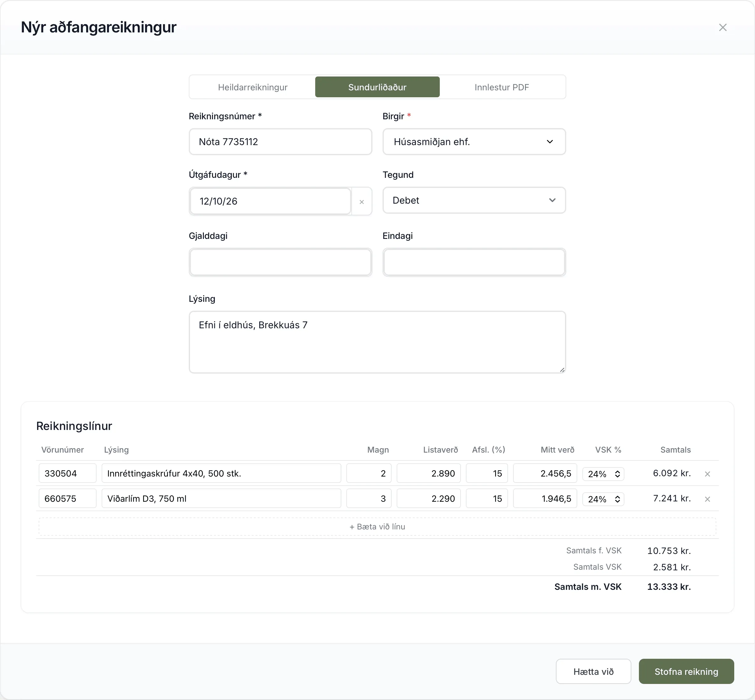This screenshot has width=755, height=700.
Task: Expand the Tegund Debet dropdown
Action: (474, 200)
